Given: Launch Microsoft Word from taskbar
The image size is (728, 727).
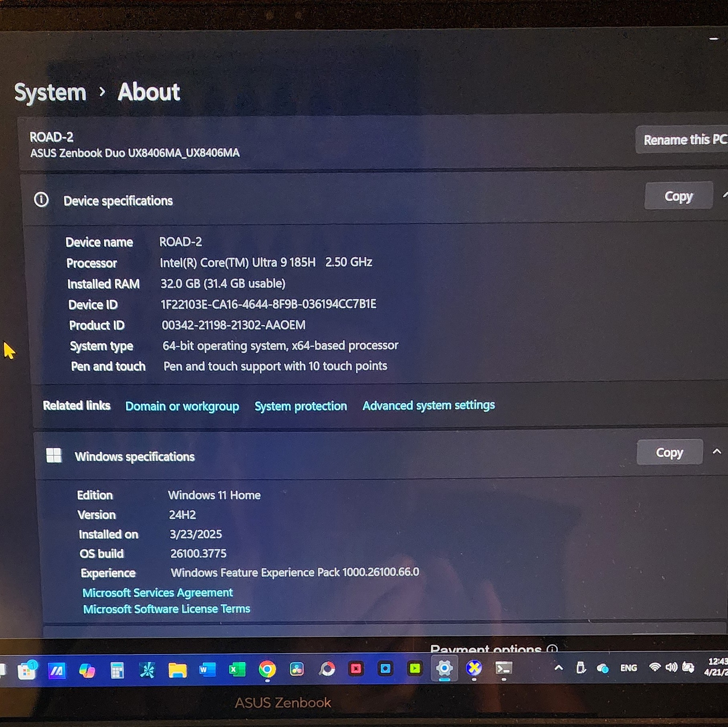Looking at the screenshot, I should click(x=207, y=669).
